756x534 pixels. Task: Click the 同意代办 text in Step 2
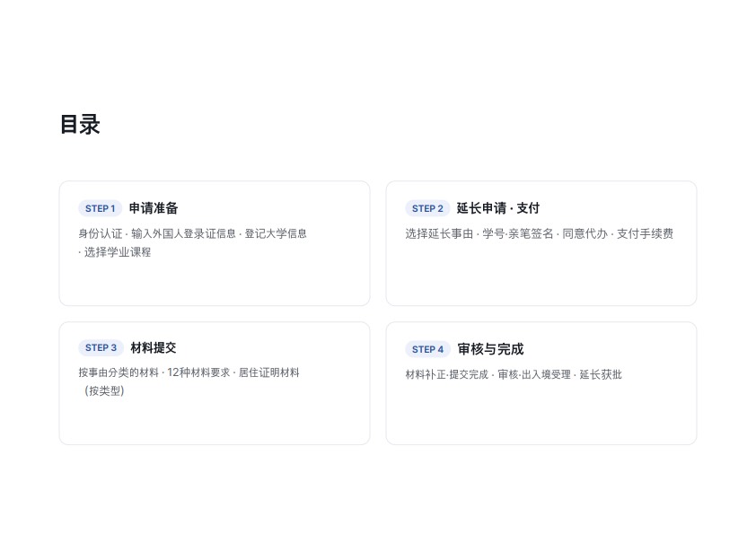585,233
